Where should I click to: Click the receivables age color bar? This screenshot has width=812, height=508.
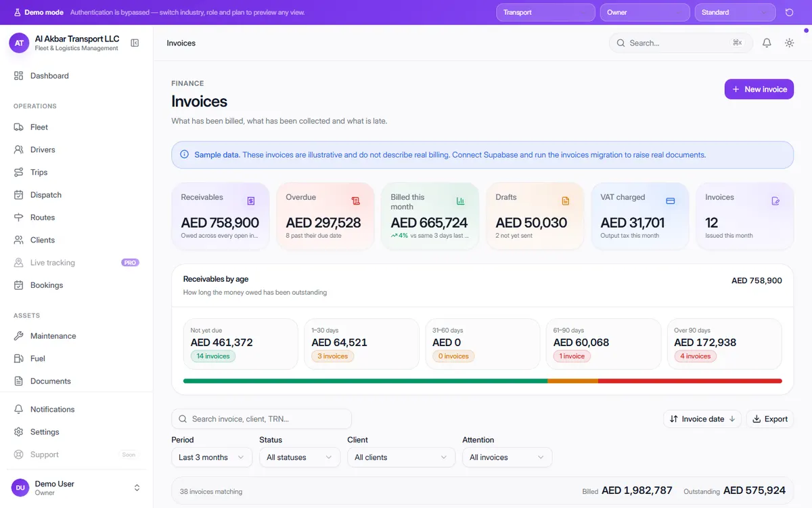tap(482, 381)
